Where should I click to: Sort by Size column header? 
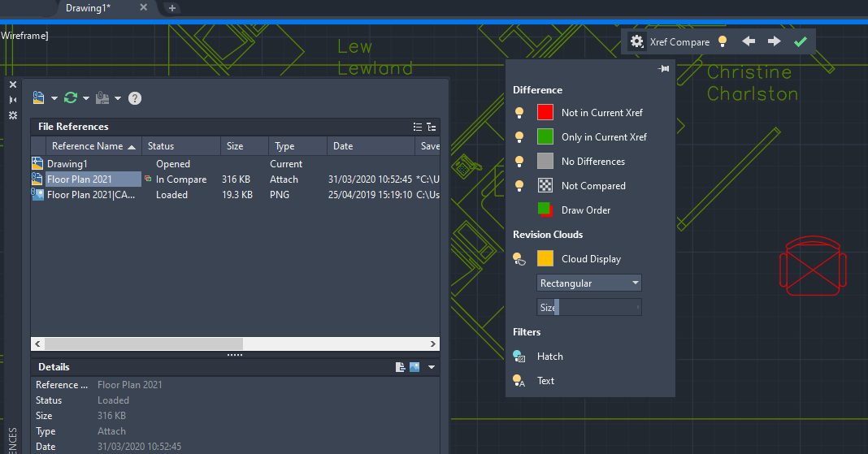coord(245,146)
